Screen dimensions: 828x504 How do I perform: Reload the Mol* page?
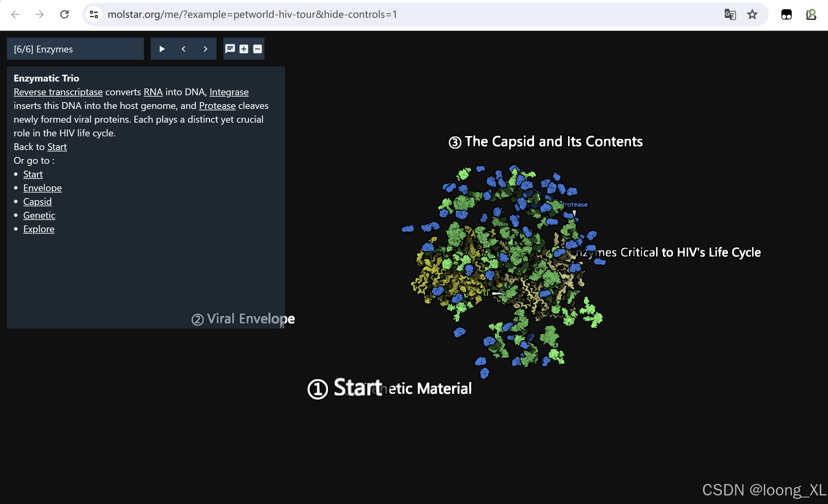(64, 14)
